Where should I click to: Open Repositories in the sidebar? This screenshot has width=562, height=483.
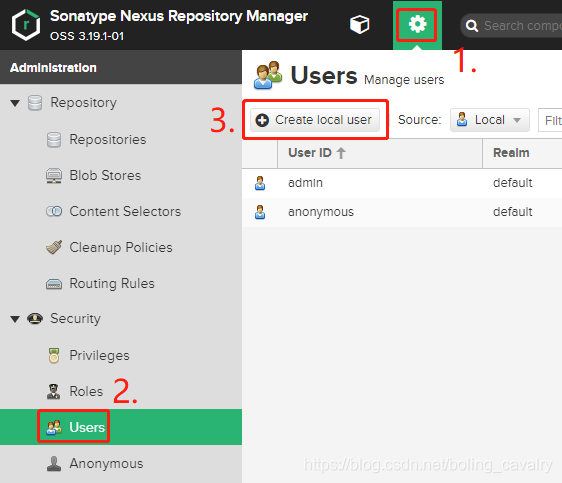tap(108, 139)
